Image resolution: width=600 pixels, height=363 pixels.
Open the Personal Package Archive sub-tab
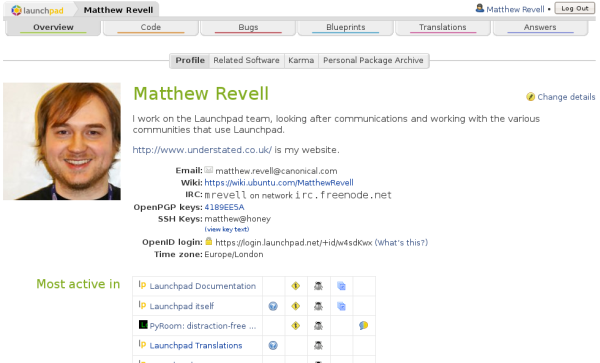point(373,60)
